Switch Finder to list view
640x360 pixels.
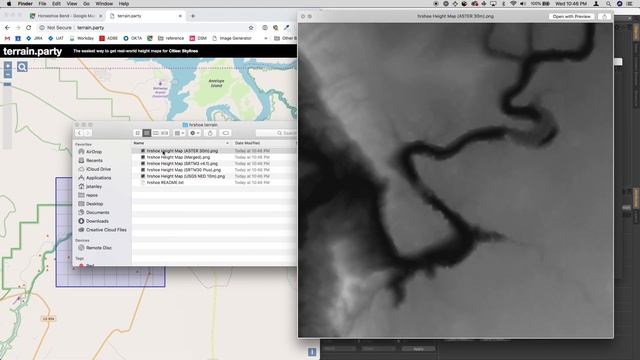click(x=147, y=133)
